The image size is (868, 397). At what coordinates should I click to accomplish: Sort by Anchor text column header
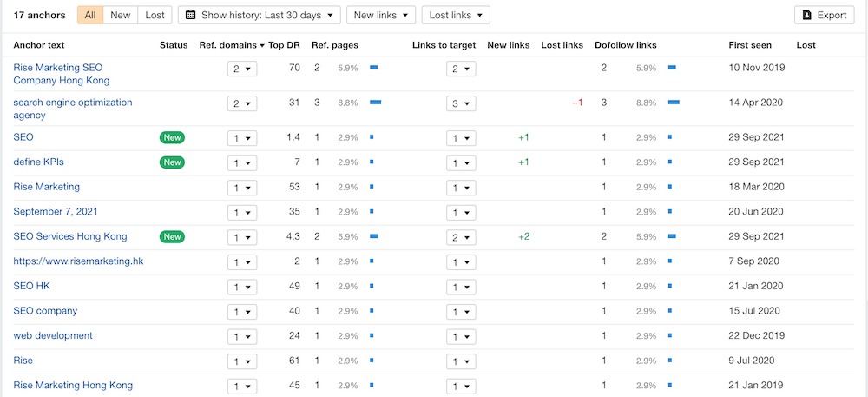[39, 45]
